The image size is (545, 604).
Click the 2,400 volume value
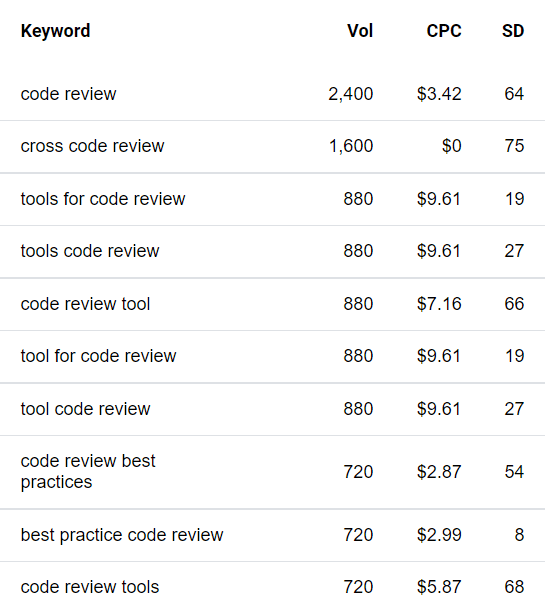pos(350,94)
